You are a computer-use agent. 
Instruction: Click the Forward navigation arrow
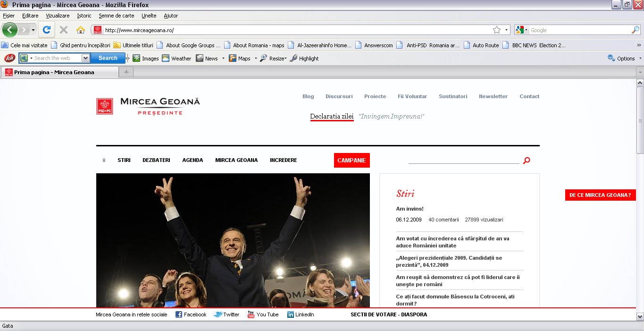coord(24,30)
